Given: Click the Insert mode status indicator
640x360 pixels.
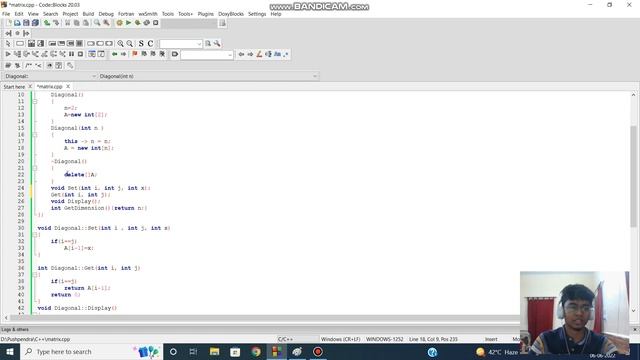Looking at the screenshot, I should pyautogui.click(x=491, y=339).
